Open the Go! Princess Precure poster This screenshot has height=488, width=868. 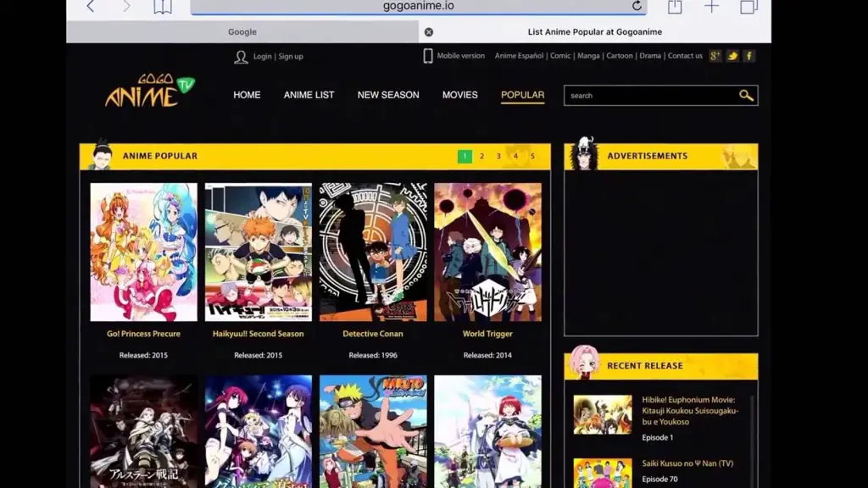click(143, 252)
